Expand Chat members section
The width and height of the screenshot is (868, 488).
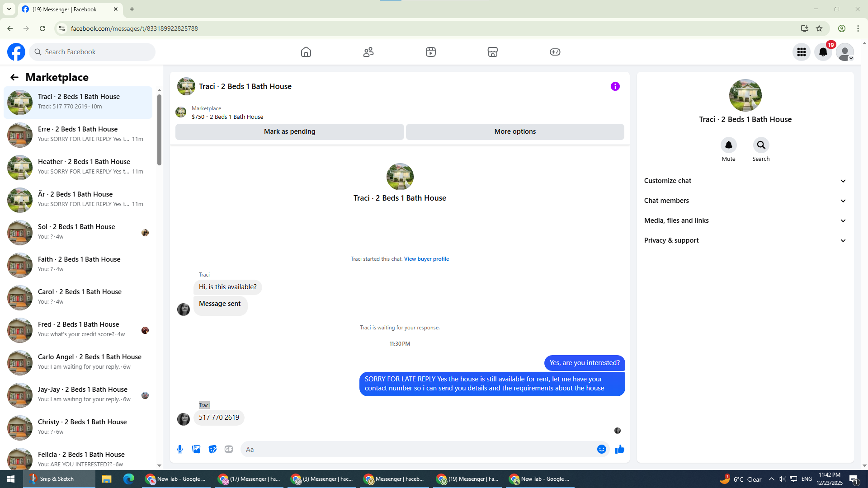click(x=745, y=201)
